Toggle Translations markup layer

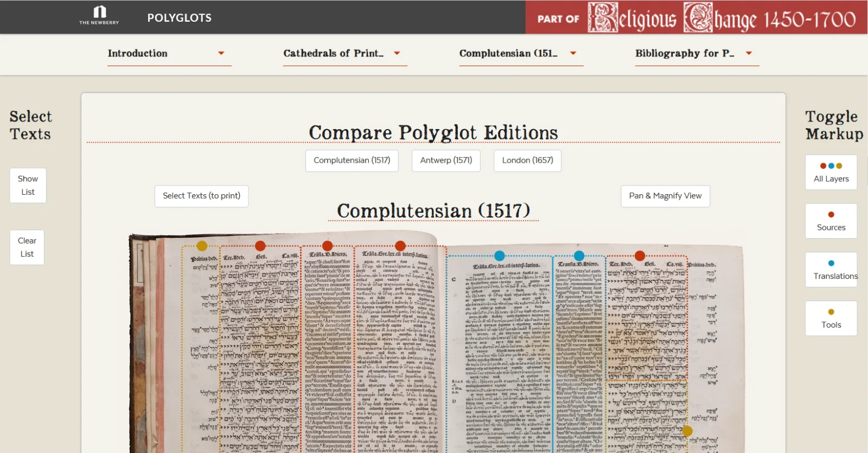[x=831, y=270]
